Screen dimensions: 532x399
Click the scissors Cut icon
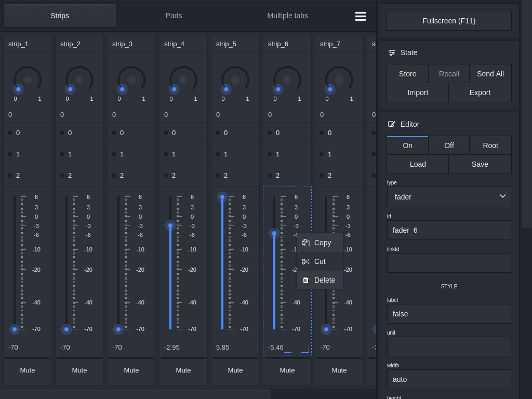(305, 261)
